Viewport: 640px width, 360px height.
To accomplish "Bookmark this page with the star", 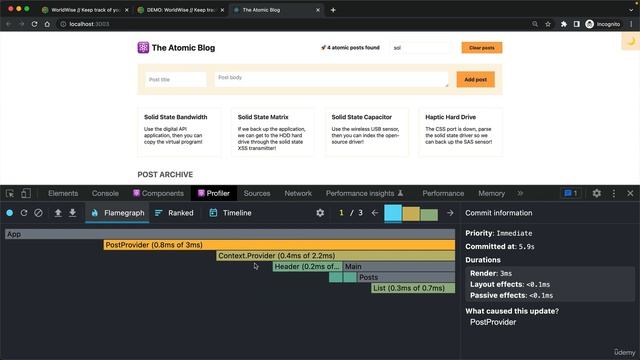I will [x=548, y=24].
